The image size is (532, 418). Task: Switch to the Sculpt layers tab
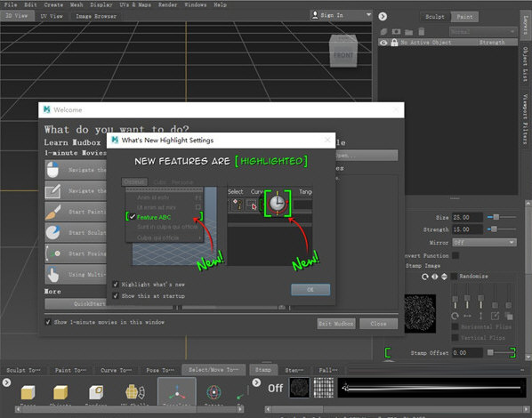[x=435, y=17]
